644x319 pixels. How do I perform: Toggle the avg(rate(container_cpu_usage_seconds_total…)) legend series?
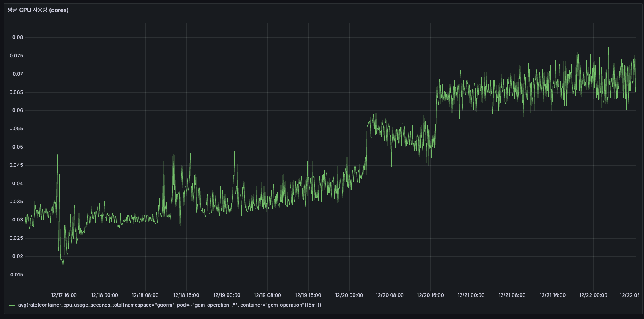[x=169, y=305]
